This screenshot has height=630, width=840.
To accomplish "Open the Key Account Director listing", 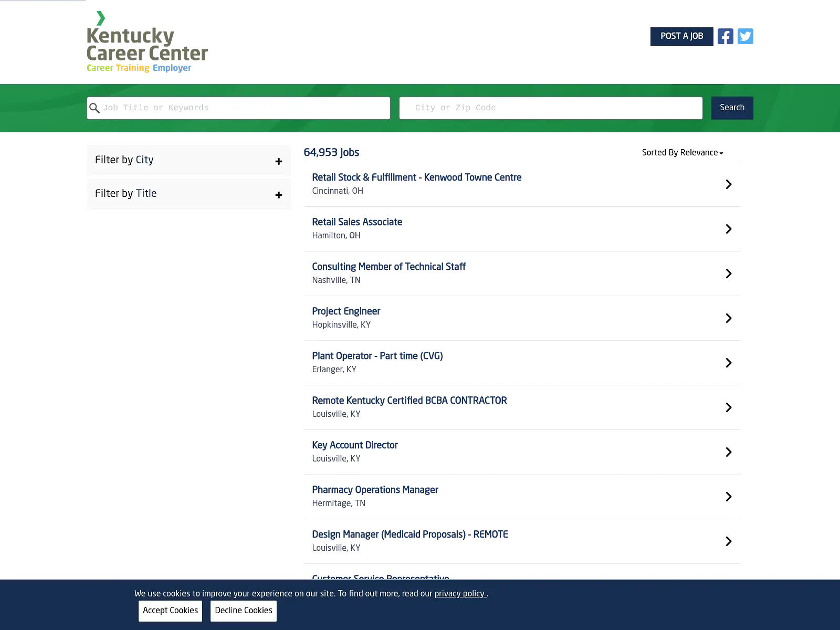I will (355, 445).
